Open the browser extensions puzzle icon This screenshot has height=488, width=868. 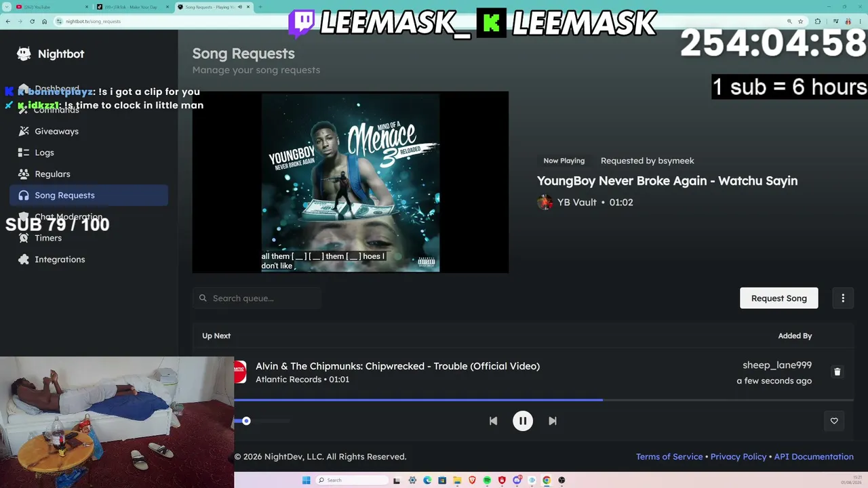click(x=818, y=21)
